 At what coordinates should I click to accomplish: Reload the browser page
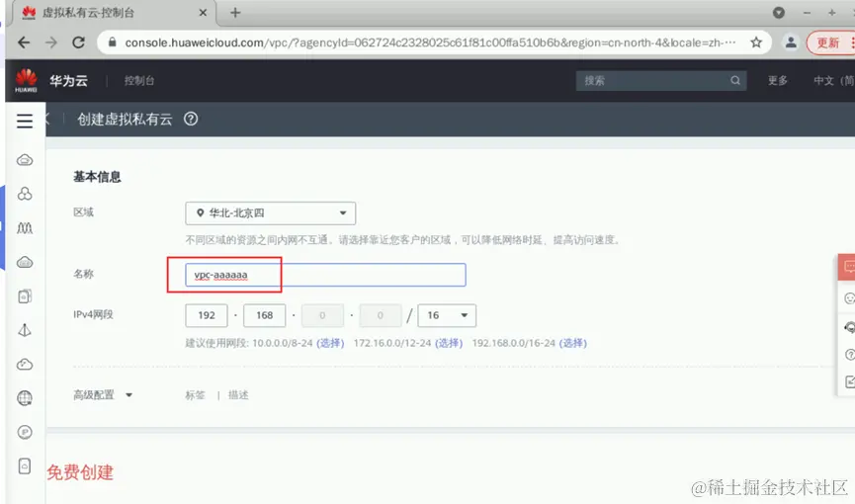point(78,42)
